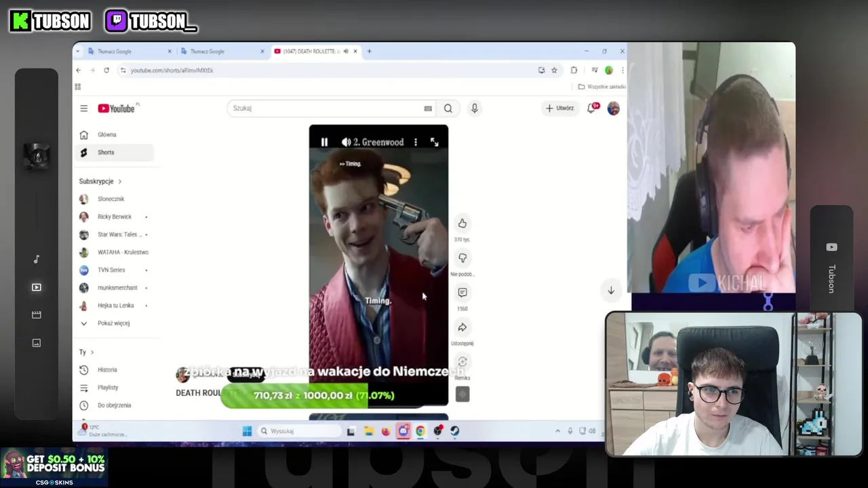The height and width of the screenshot is (488, 868).
Task: Open the sound thumbnail below Remiks
Action: click(462, 394)
